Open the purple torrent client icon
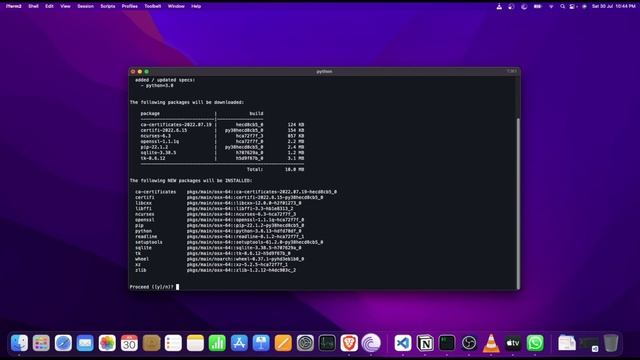Viewport: 640px width, 360px height. click(x=371, y=343)
